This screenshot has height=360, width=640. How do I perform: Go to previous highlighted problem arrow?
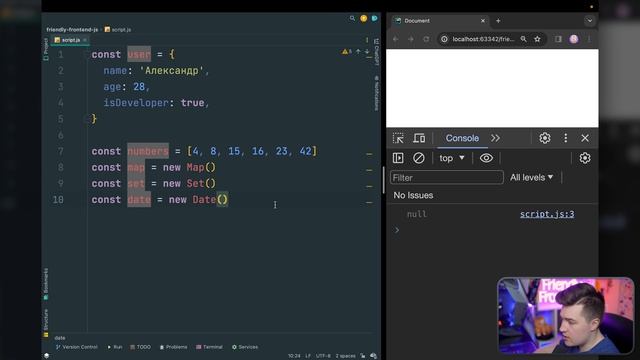coord(358,51)
